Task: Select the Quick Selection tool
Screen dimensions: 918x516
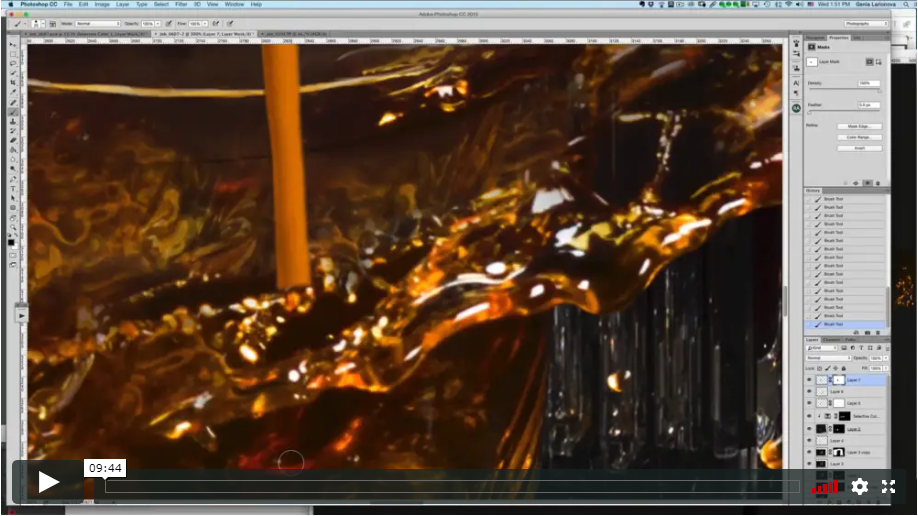Action: 13,73
